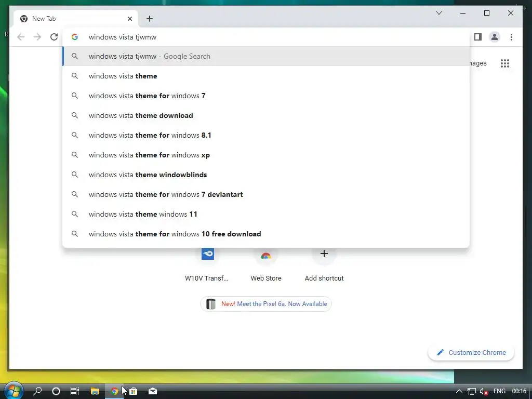Open a new tab with the plus button

tap(150, 19)
